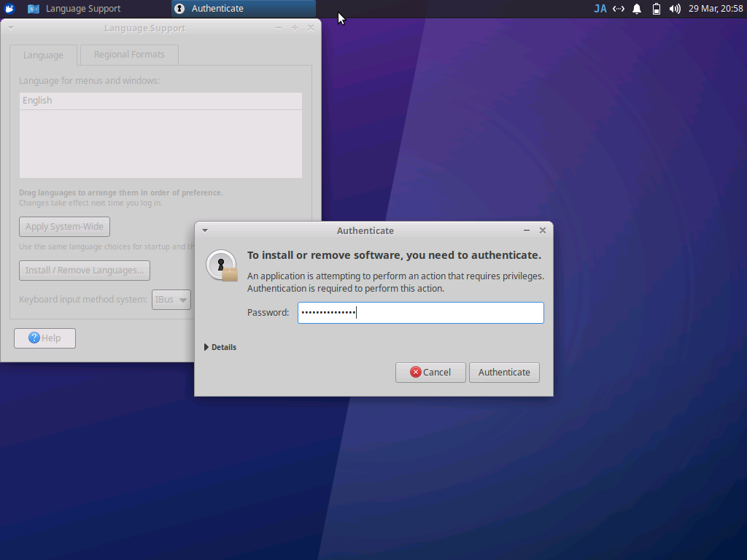Select the Authenticate taskbar window button
The width and height of the screenshot is (747, 560).
[x=244, y=9]
